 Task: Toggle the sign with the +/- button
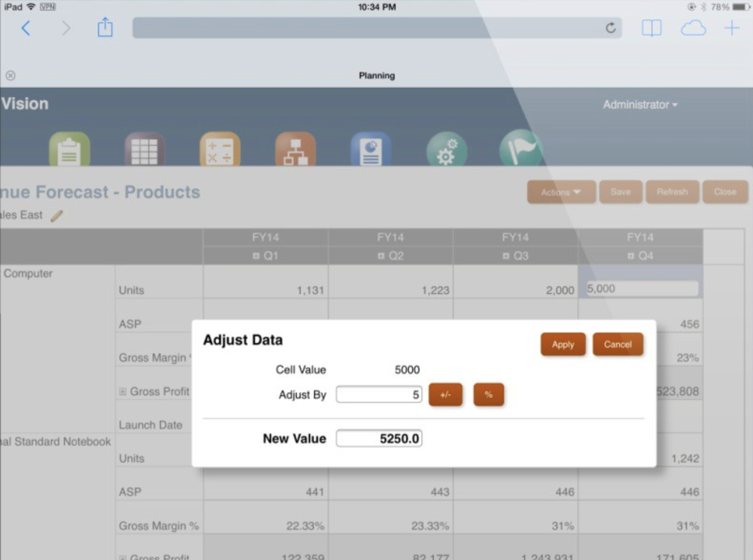coord(445,394)
